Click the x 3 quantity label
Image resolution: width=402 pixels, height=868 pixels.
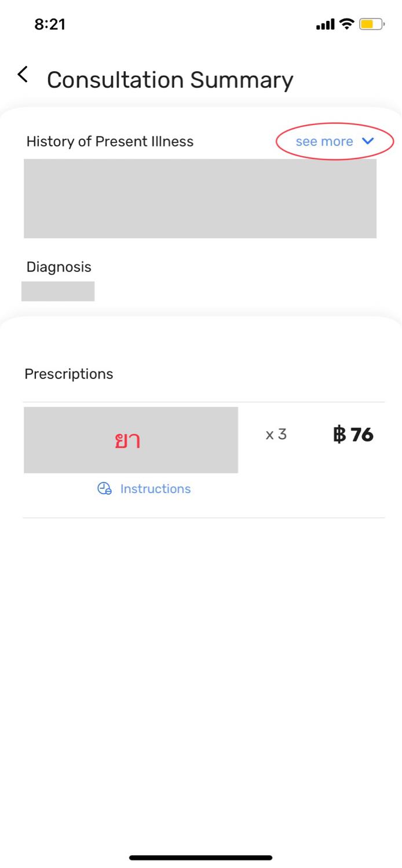click(x=276, y=434)
